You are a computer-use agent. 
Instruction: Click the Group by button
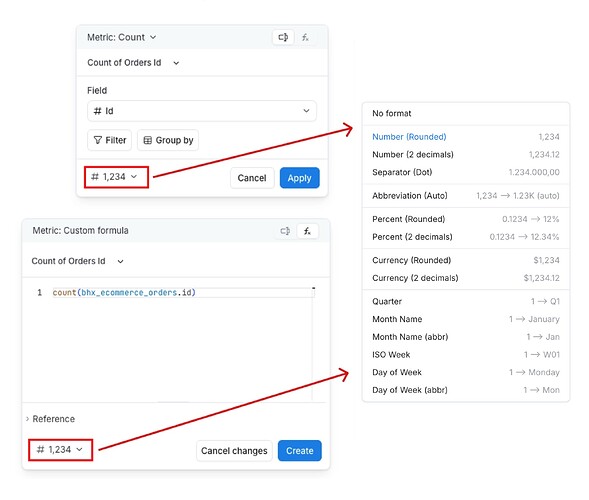coord(168,140)
